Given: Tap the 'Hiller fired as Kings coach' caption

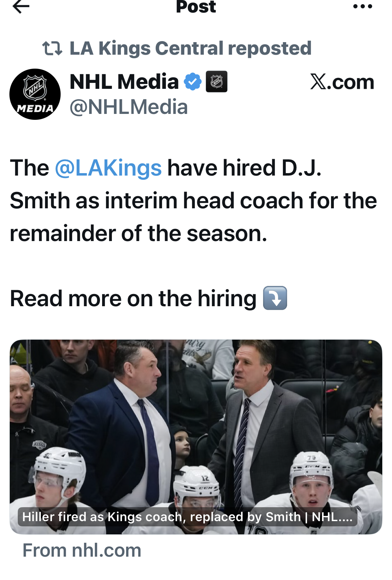Looking at the screenshot, I should tap(187, 517).
